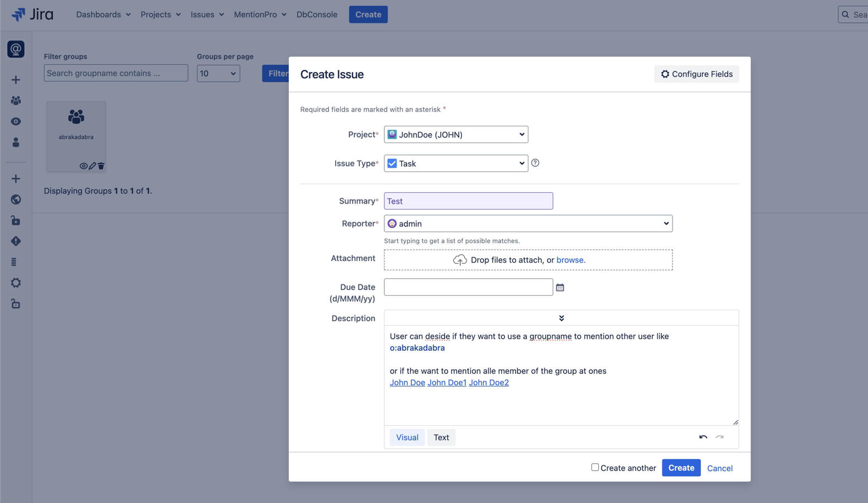Click into the Due Date input field
The image size is (868, 503).
(x=468, y=287)
